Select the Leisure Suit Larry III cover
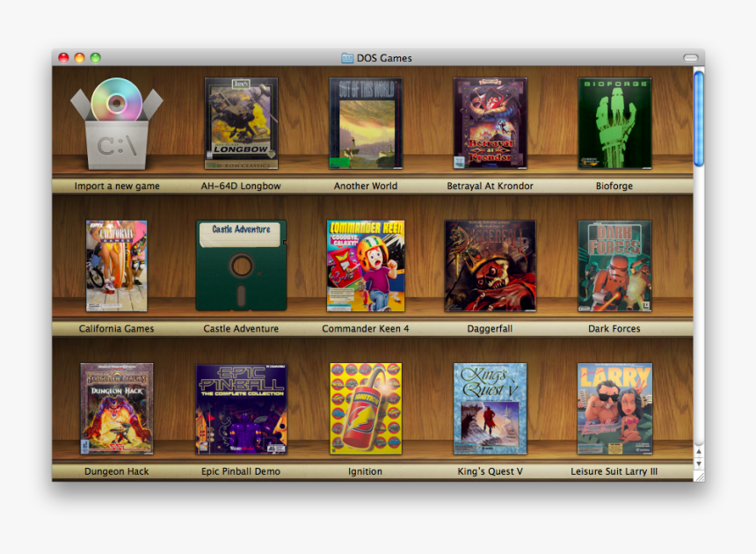This screenshot has width=756, height=554. click(x=614, y=409)
